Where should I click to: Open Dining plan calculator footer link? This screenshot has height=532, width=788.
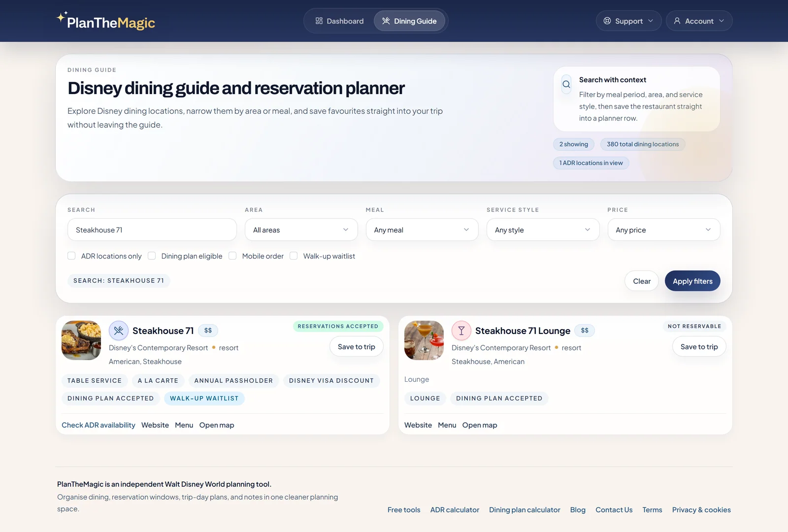click(x=525, y=510)
